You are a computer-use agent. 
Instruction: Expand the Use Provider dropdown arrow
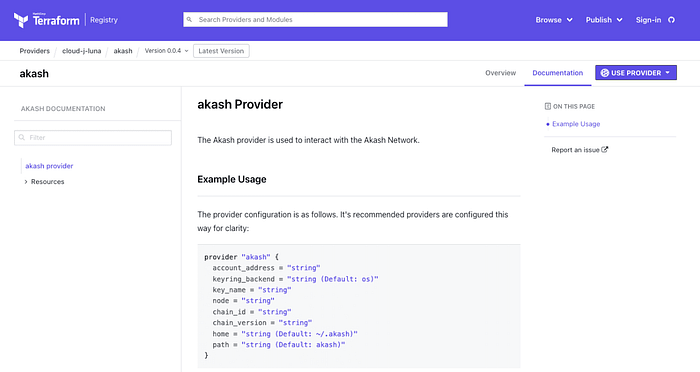[667, 73]
